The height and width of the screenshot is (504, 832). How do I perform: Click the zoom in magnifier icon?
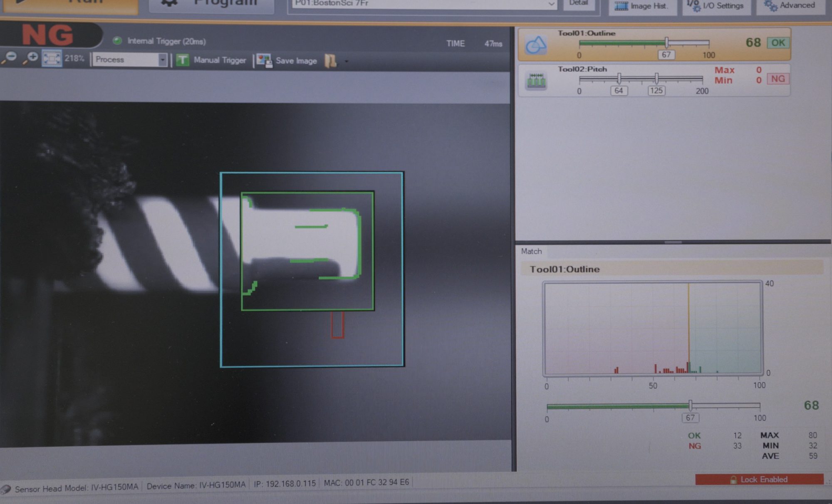31,58
